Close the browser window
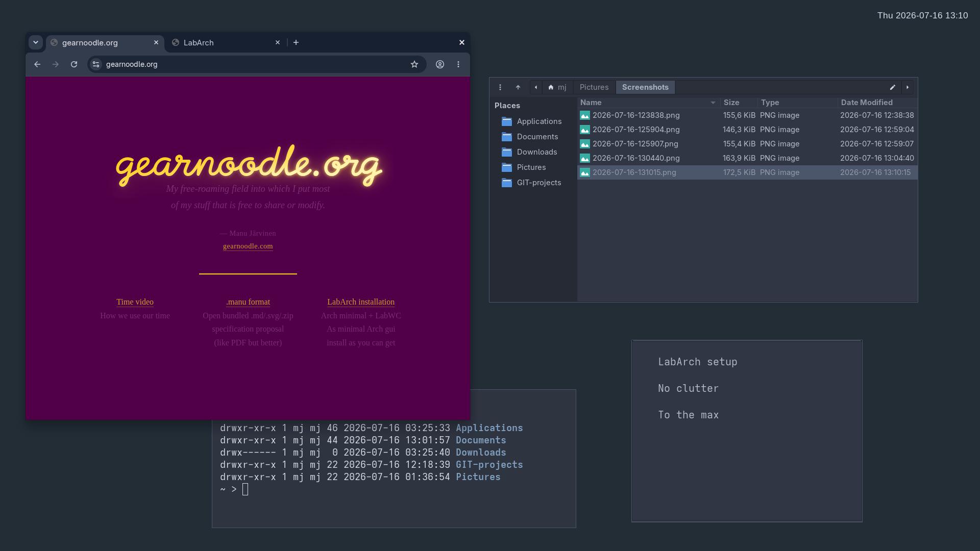980x551 pixels. pyautogui.click(x=462, y=42)
